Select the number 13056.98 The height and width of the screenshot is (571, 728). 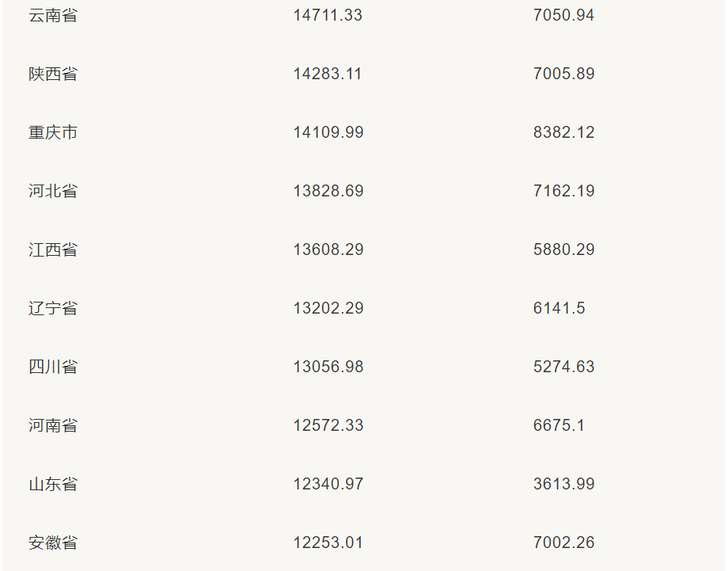point(328,367)
